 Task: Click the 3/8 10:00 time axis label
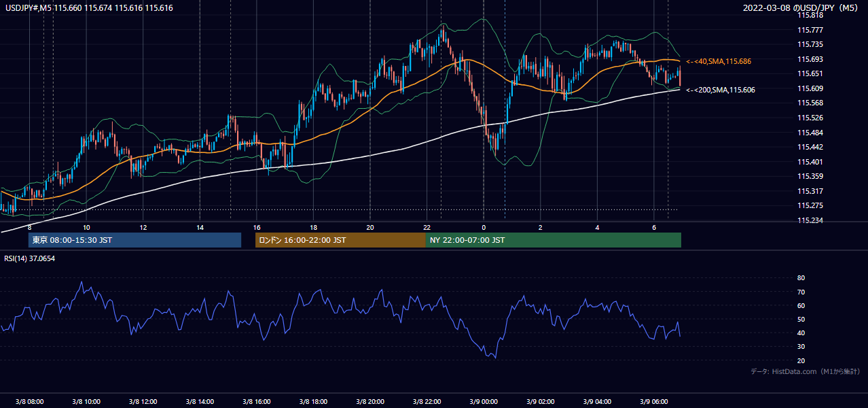coord(86,401)
